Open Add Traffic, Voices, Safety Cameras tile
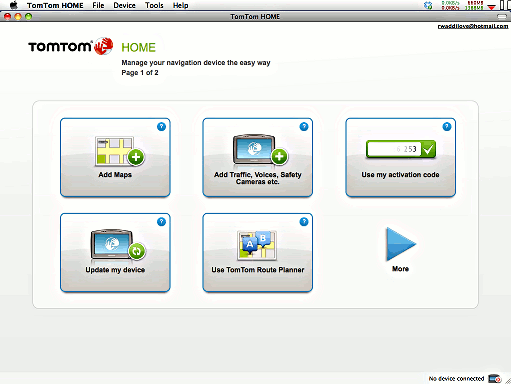The image size is (511, 384). click(x=258, y=157)
